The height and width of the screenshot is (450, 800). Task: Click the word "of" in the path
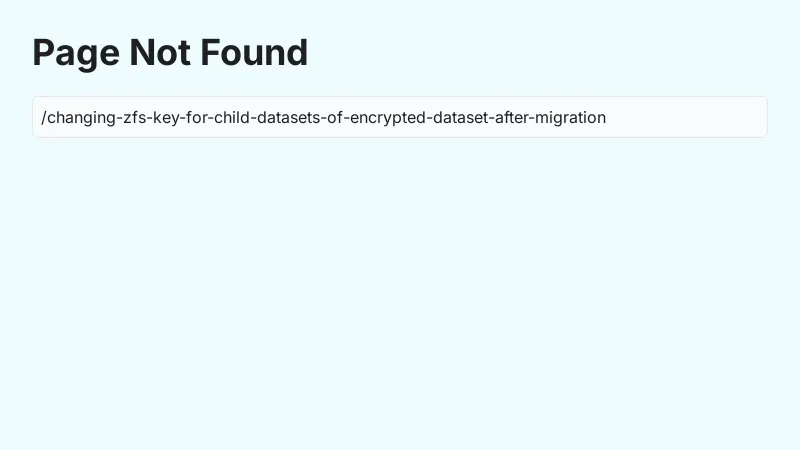click(336, 117)
